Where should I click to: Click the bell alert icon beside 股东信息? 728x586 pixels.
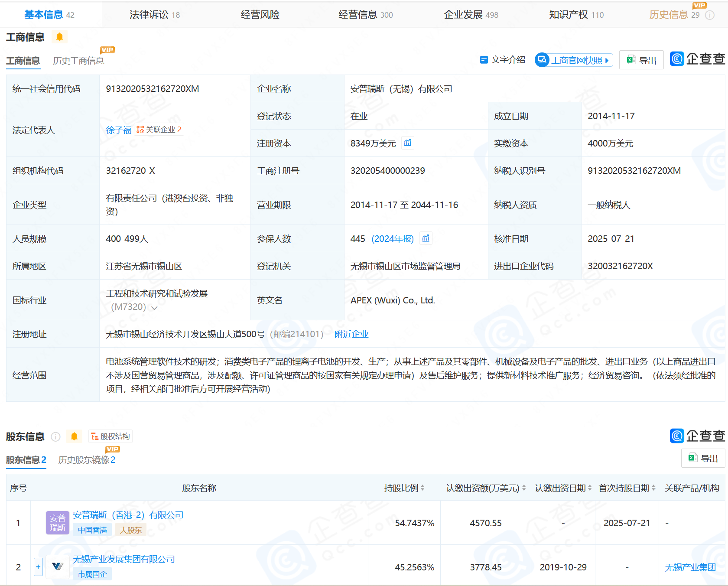click(75, 436)
